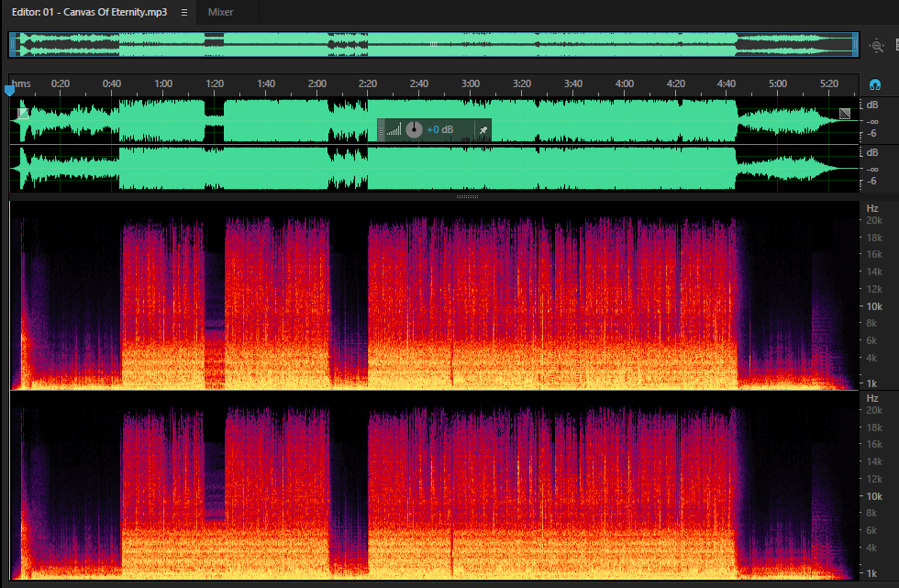
Task: Click the 1:00 mark on the time ruler
Action: (163, 83)
